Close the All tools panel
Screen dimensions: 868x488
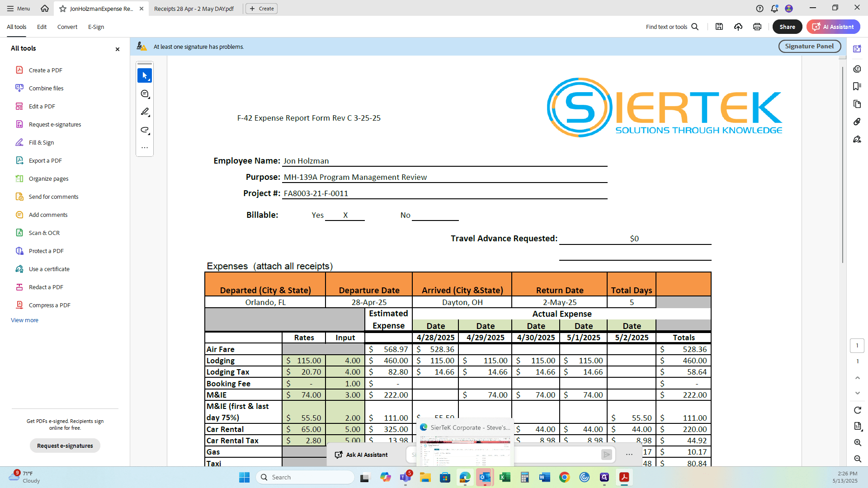118,49
